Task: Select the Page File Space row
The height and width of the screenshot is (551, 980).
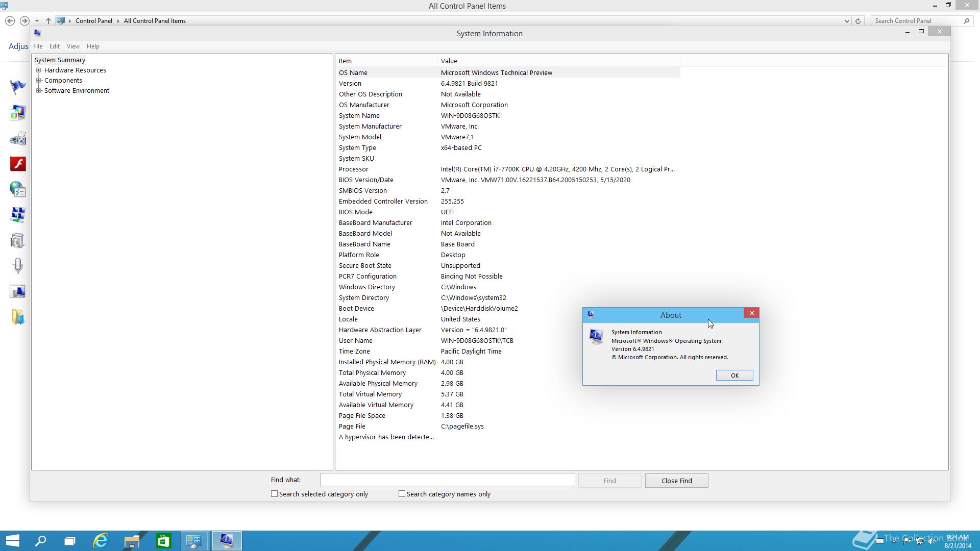Action: 508,415
